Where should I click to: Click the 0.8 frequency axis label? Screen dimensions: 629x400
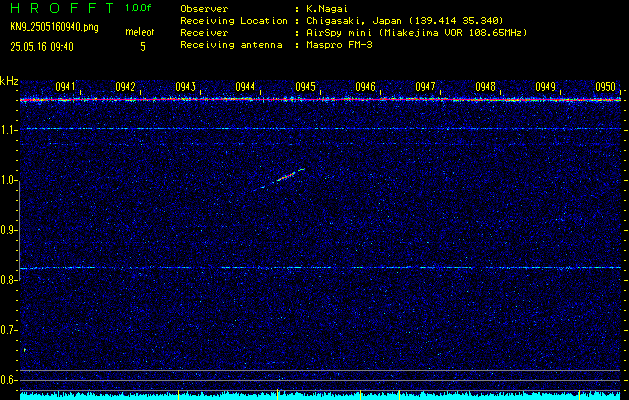pos(8,280)
